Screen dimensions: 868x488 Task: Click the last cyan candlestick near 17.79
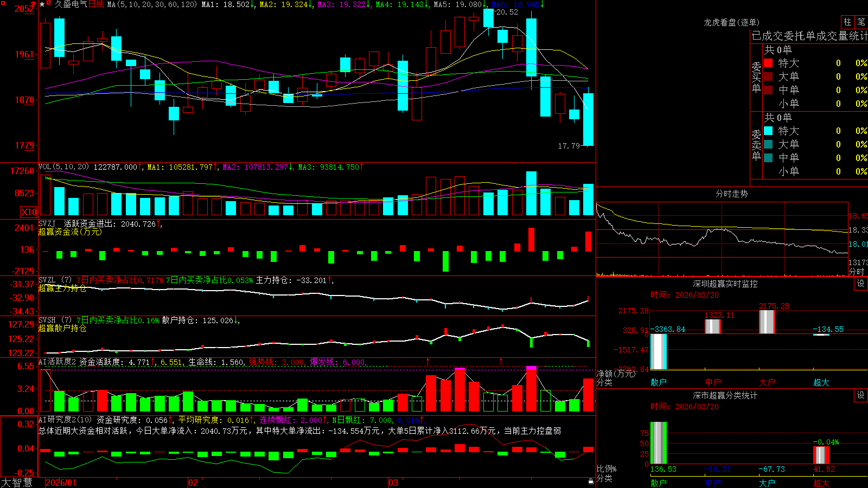[588, 119]
